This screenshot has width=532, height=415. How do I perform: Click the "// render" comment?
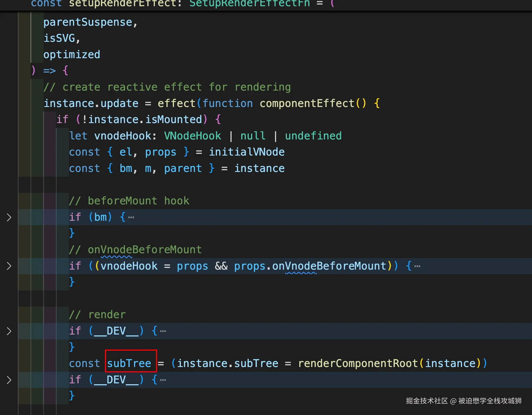point(97,315)
